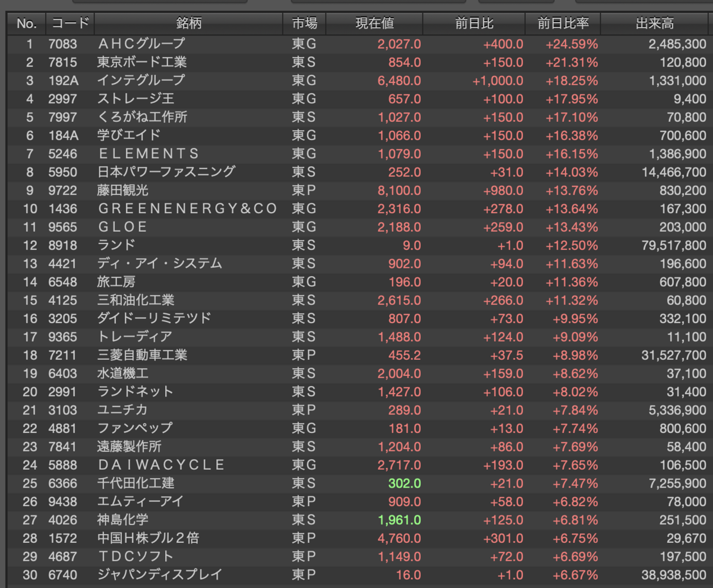
Task: Click volume 31,527,700
Action: tap(675, 355)
